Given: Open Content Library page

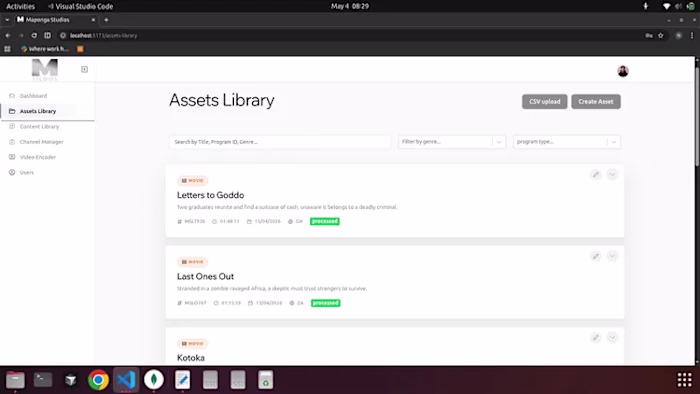Looking at the screenshot, I should (x=39, y=127).
